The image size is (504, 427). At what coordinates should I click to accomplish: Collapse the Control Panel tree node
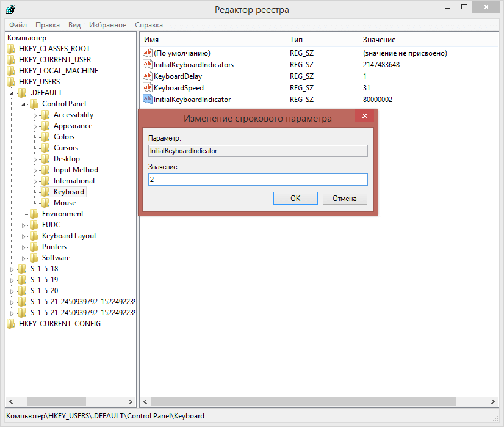24,104
